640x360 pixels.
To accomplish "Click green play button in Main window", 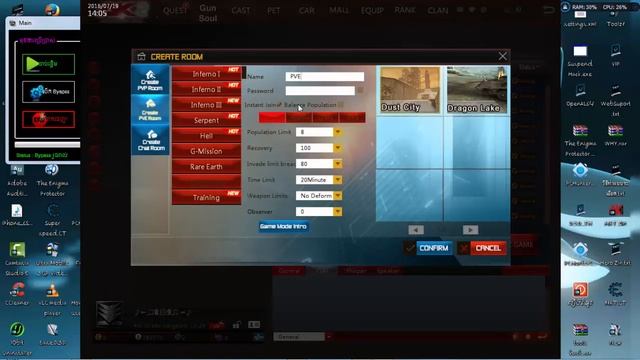I will [49, 64].
